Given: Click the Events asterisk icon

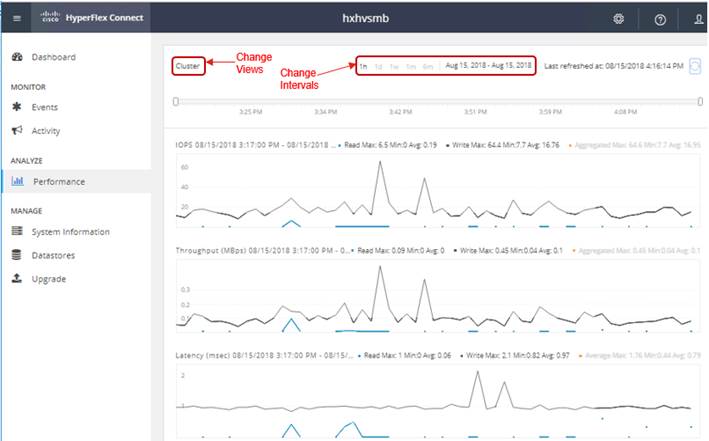Looking at the screenshot, I should (x=17, y=107).
